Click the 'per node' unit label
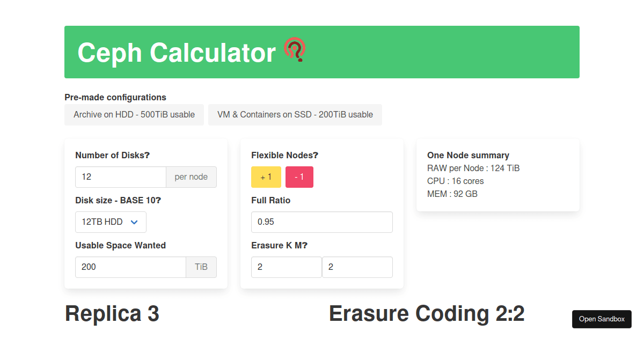The image size is (644, 338). point(191,177)
